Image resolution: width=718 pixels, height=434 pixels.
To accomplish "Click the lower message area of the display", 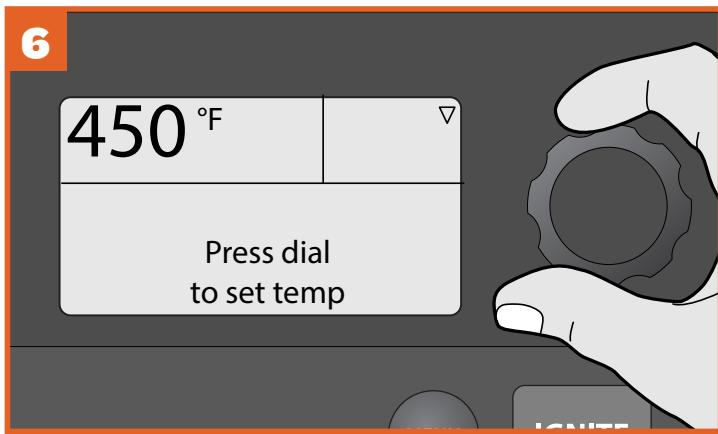I will pos(260,249).
